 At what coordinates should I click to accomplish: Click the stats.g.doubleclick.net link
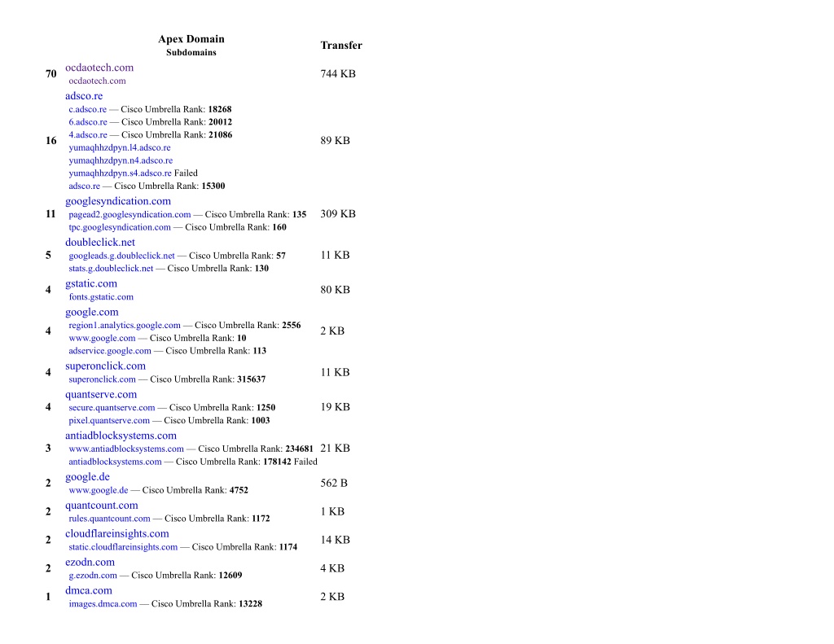click(x=111, y=268)
